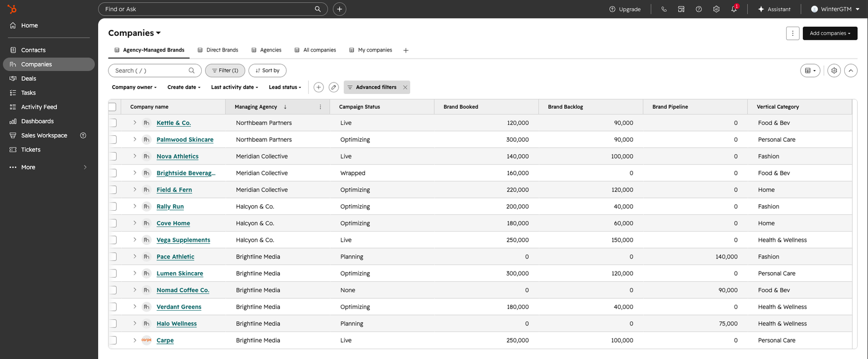Open the Brightside Beverages company link
This screenshot has height=359, width=868.
(186, 173)
